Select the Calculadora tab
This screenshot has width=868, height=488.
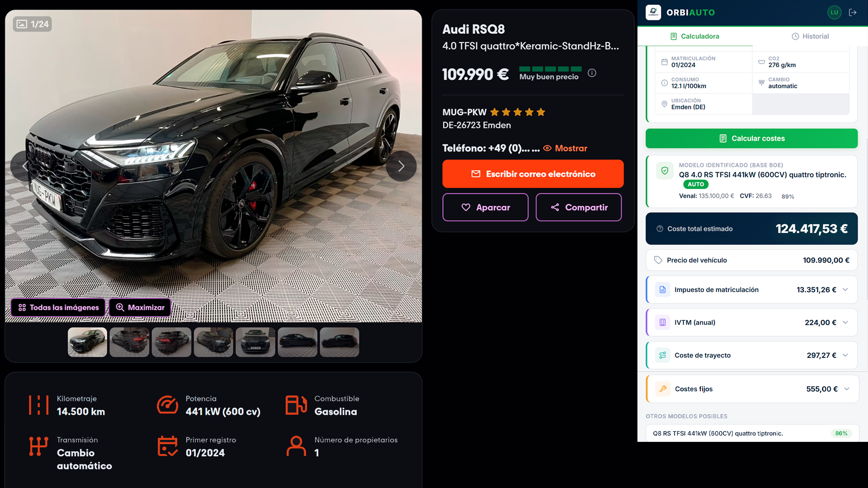[x=695, y=36]
